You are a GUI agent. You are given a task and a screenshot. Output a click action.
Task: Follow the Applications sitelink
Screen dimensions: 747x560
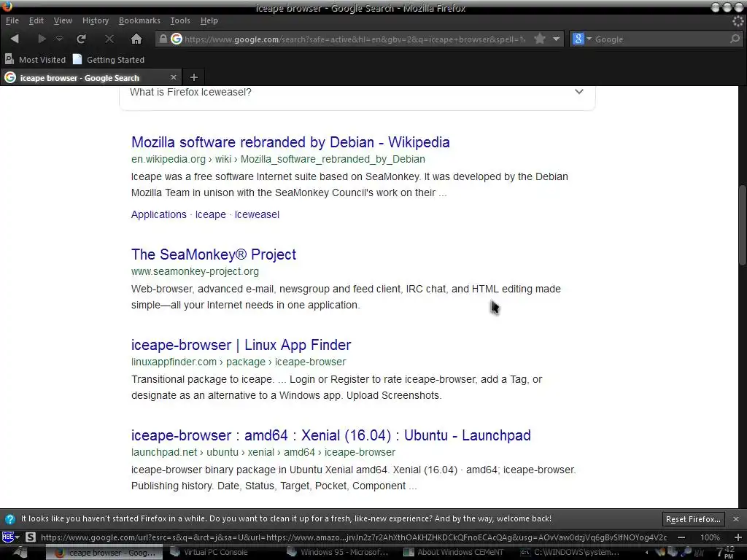tap(158, 214)
